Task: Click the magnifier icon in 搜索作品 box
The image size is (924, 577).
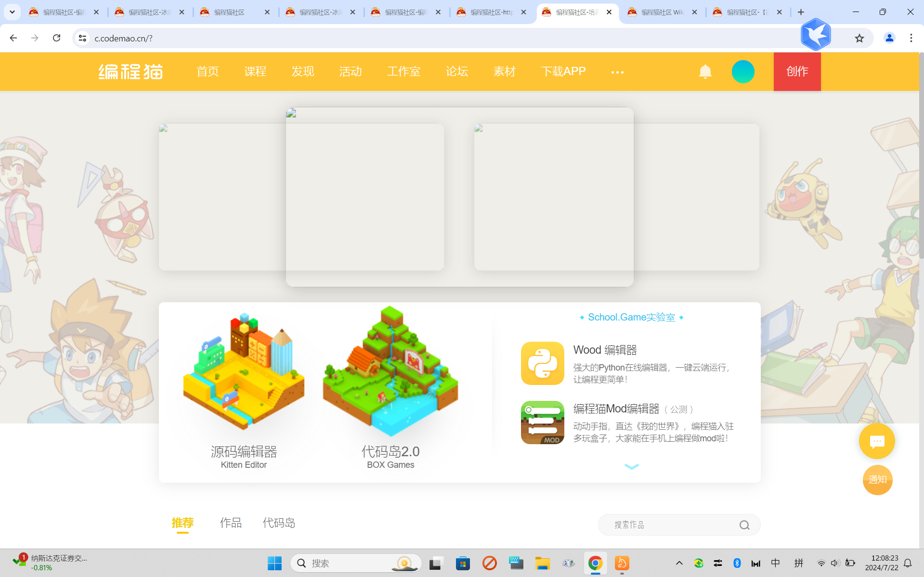Action: pos(744,525)
